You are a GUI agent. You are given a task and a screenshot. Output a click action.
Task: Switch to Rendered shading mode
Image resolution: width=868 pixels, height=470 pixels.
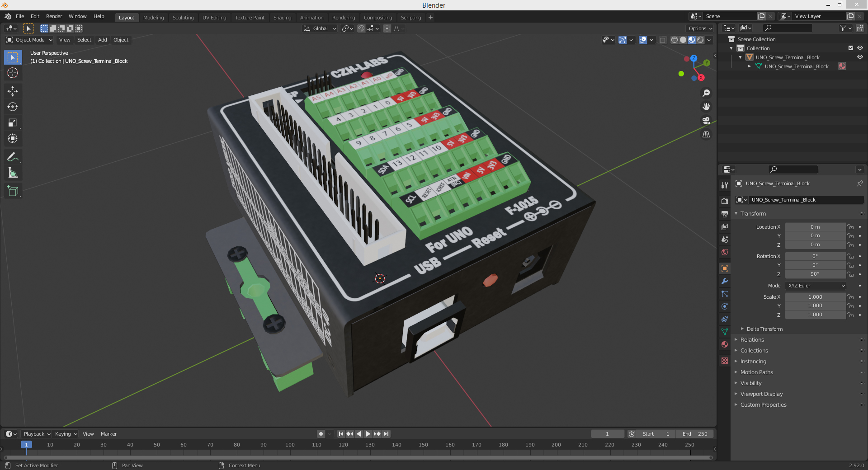[700, 40]
